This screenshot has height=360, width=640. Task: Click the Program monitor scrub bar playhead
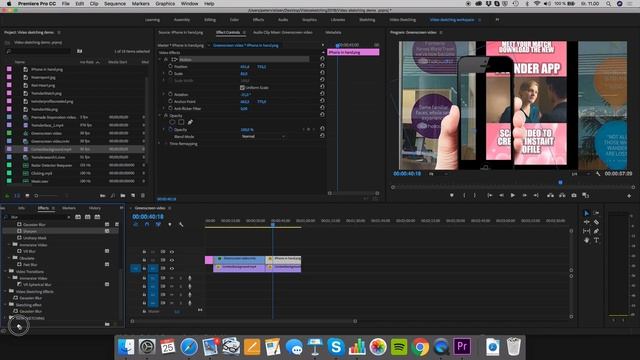point(560,182)
